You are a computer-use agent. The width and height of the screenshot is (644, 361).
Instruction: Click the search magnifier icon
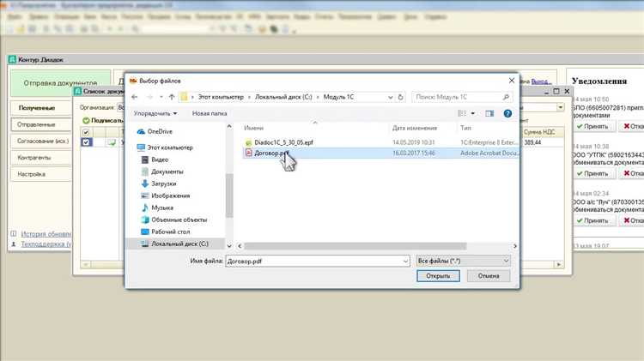point(506,97)
